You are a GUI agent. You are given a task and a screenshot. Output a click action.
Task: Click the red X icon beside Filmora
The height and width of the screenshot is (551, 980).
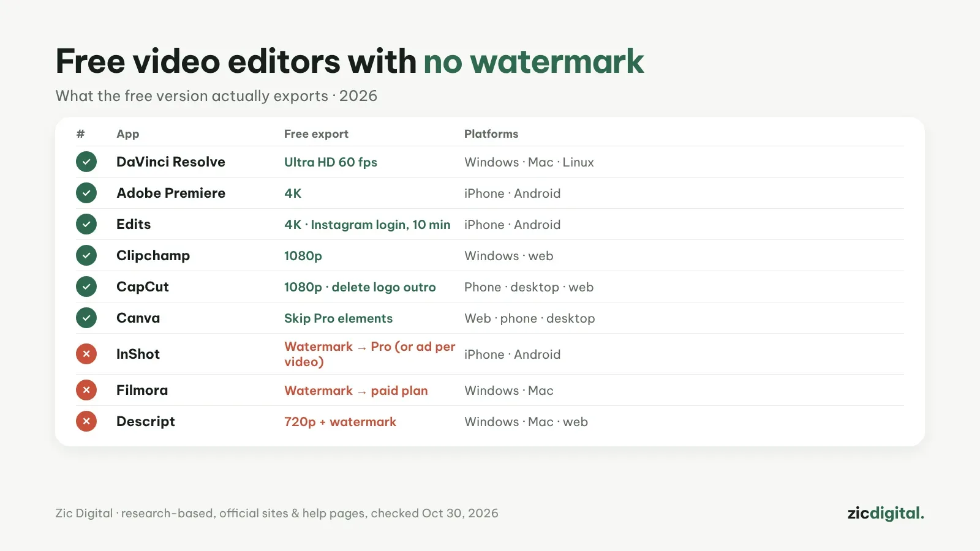[x=86, y=390]
